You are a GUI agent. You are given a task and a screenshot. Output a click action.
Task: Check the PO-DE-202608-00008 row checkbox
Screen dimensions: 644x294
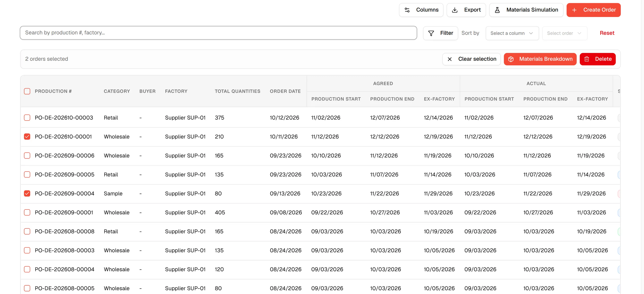tap(27, 231)
